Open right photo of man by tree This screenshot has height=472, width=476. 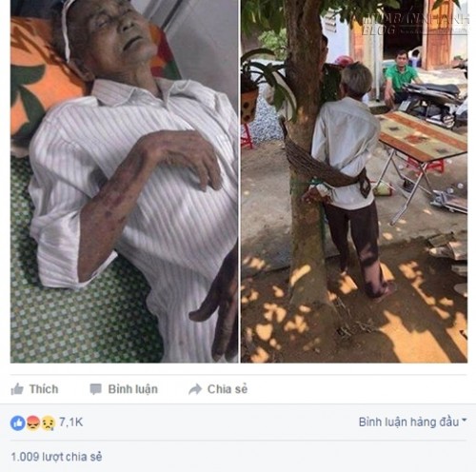pyautogui.click(x=354, y=181)
